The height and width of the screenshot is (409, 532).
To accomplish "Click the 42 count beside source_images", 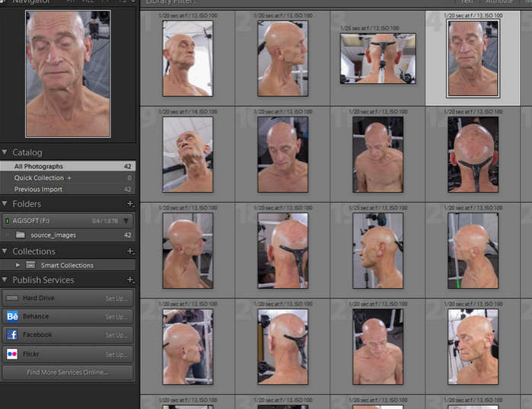I will click(127, 235).
